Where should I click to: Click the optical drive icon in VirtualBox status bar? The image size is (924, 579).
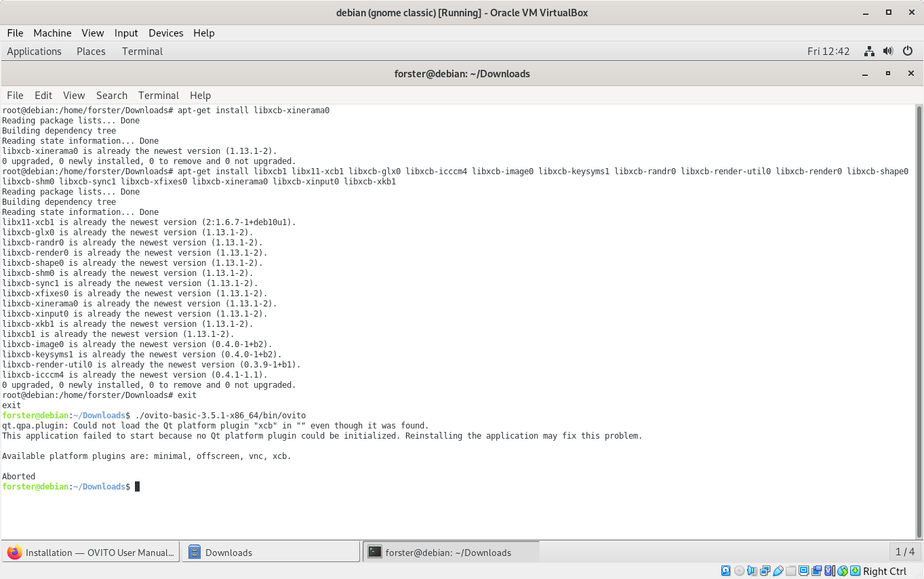[739, 571]
